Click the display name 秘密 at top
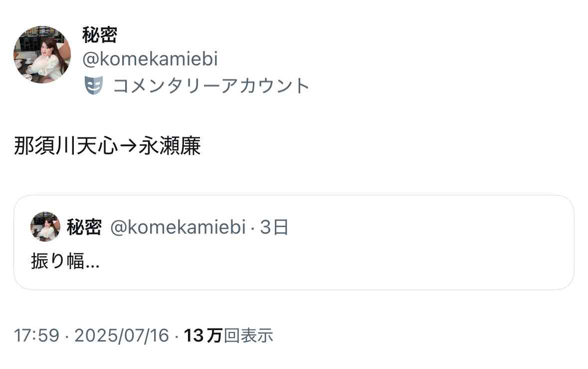 click(x=100, y=35)
